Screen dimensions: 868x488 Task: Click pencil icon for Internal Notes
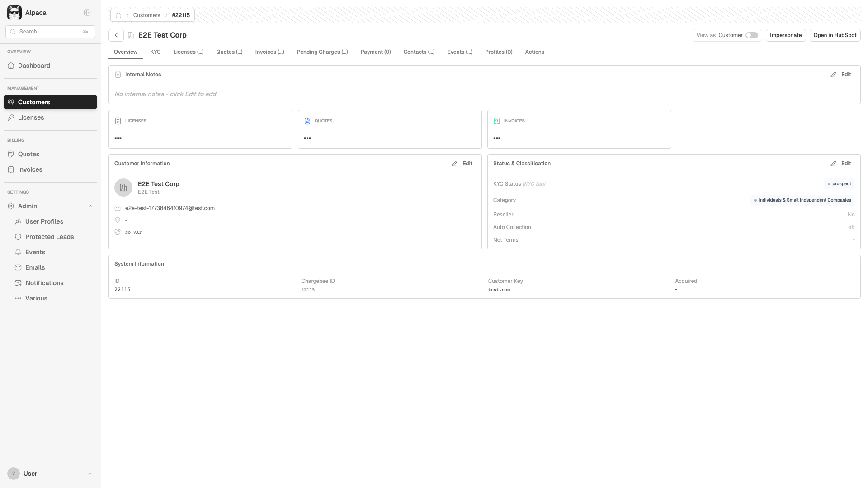[x=833, y=75]
